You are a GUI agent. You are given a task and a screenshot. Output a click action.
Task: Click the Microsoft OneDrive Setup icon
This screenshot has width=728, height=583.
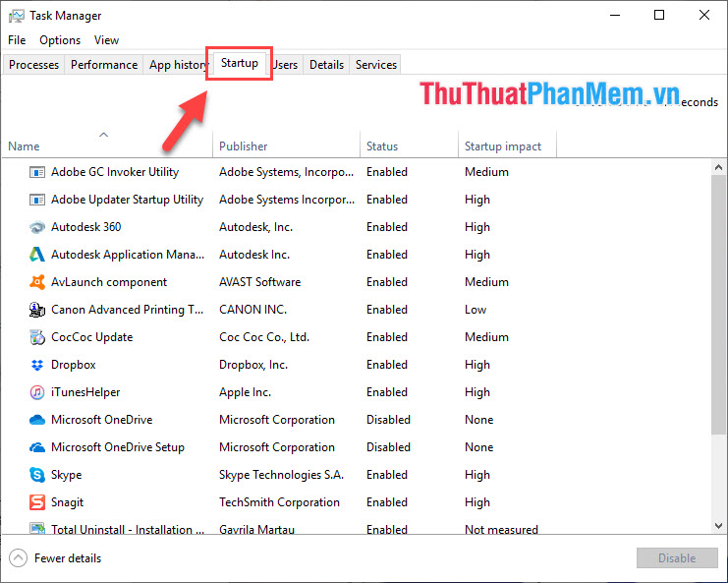(37, 447)
